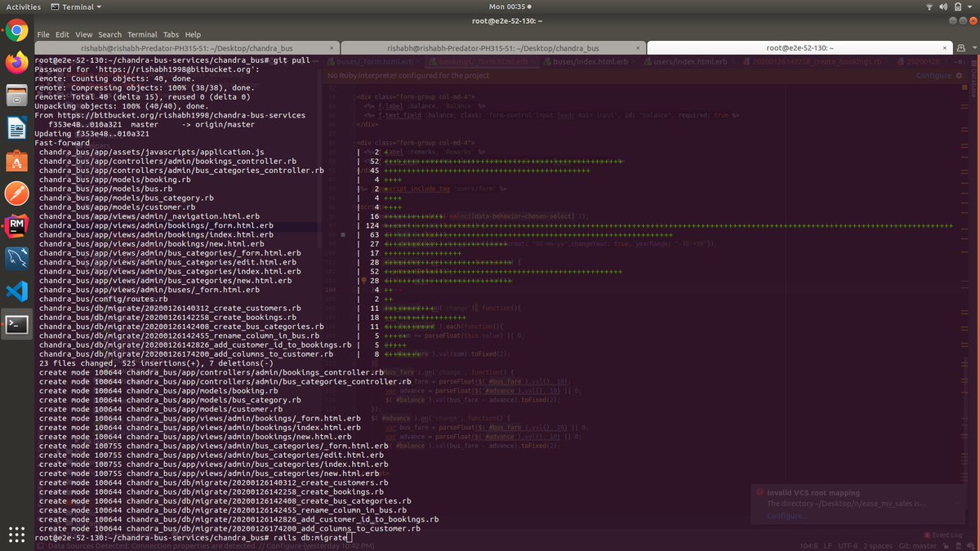Switch to the second rishabh@rishabh-Predator terminal tab
Image resolution: width=980 pixels, height=551 pixels.
point(492,48)
